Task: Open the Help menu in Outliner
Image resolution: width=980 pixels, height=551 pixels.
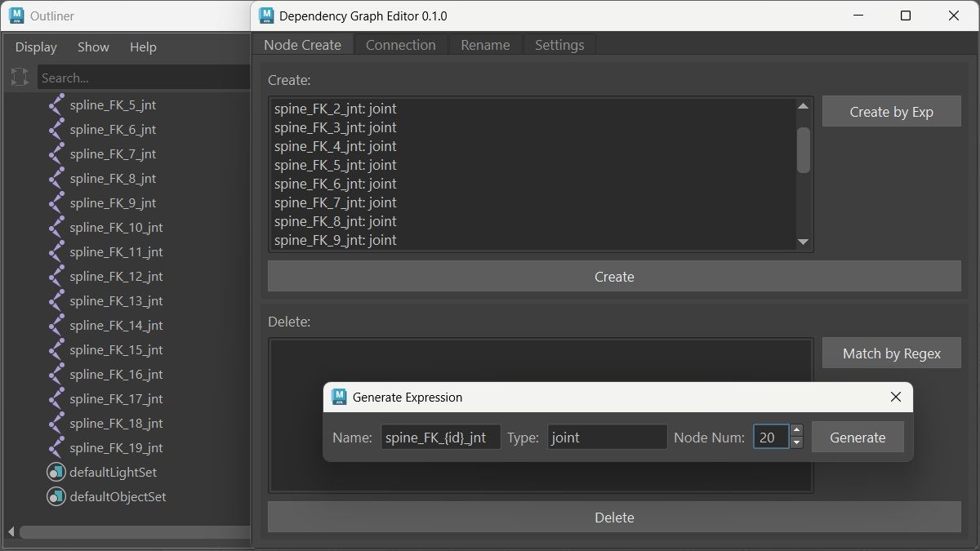Action: [143, 47]
